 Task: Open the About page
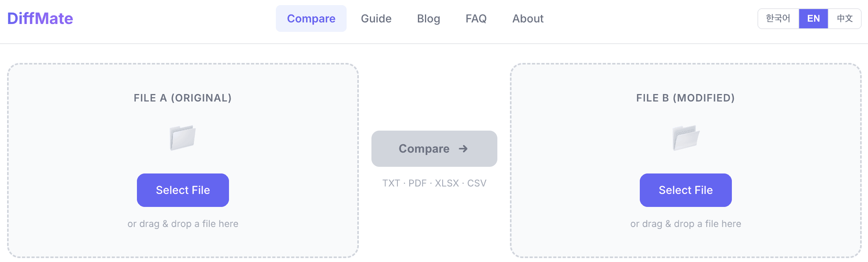coord(528,18)
